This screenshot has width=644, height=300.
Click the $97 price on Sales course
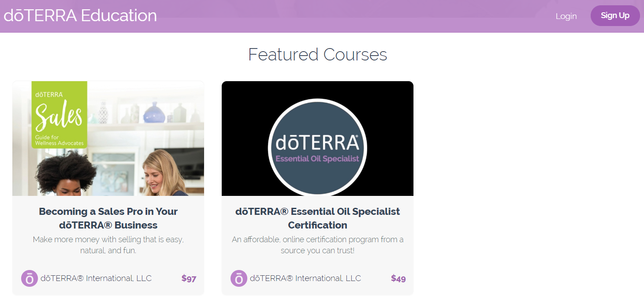[x=189, y=278]
